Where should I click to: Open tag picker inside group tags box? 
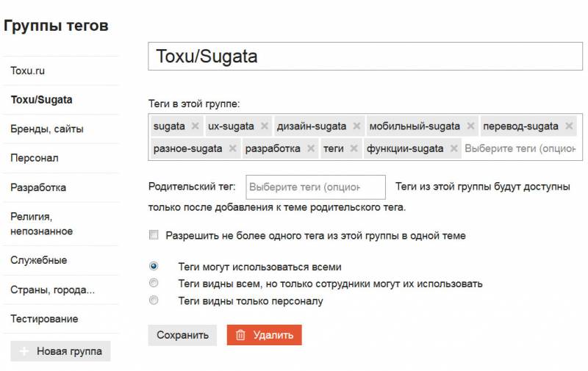point(520,148)
